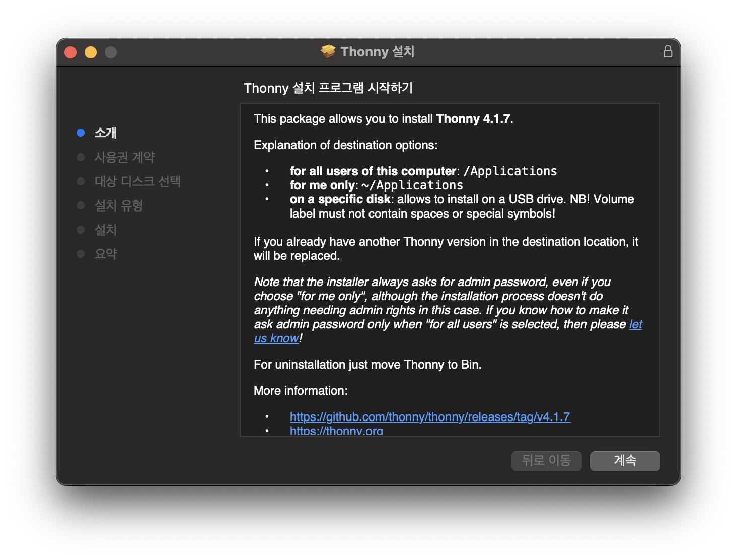Click the 계속 (Continue) button
This screenshot has height=560, width=737.
(x=625, y=461)
